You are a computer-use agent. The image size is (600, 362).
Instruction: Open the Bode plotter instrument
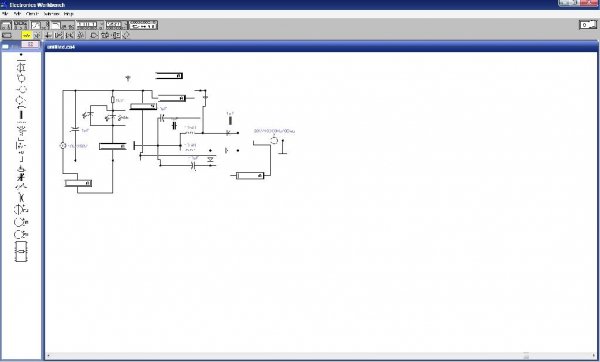click(x=62, y=25)
